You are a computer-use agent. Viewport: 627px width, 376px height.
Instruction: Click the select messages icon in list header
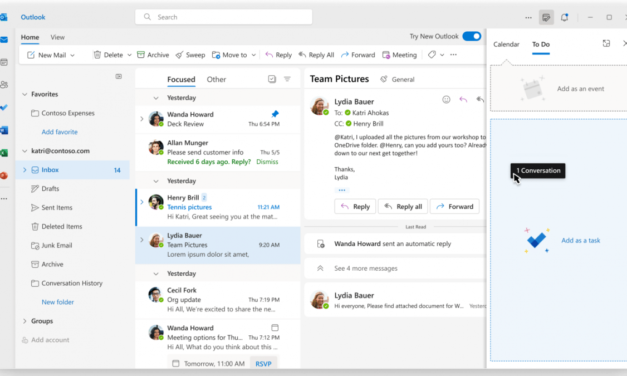tap(272, 79)
